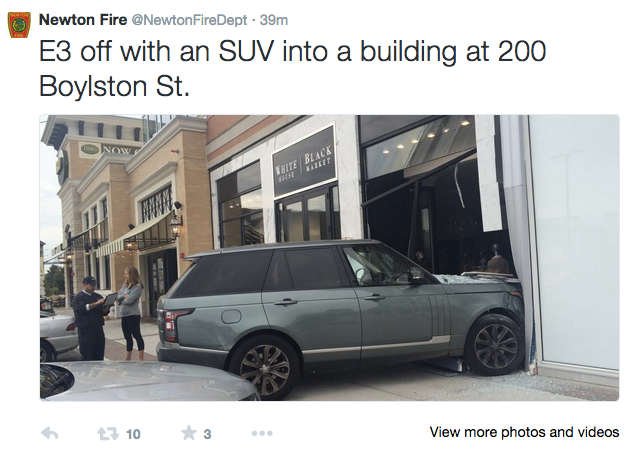Click the retweet count of 10
This screenshot has height=457, width=633.
[x=133, y=433]
